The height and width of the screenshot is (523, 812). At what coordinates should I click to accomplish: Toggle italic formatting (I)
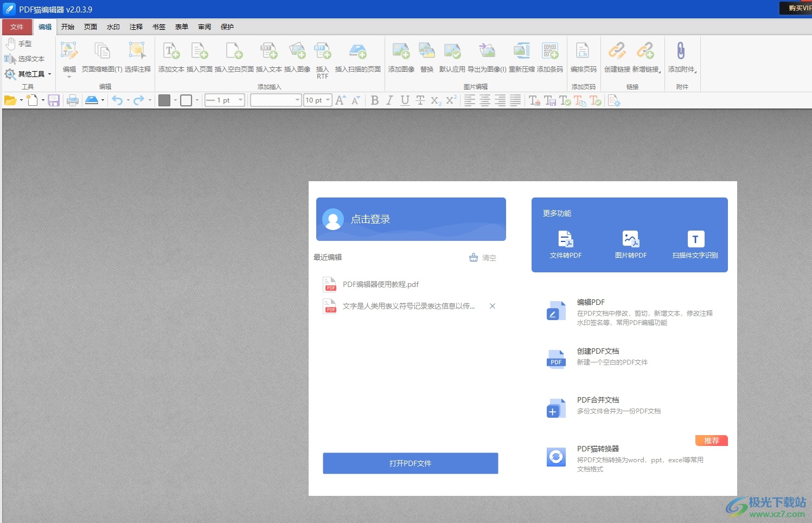coord(389,100)
